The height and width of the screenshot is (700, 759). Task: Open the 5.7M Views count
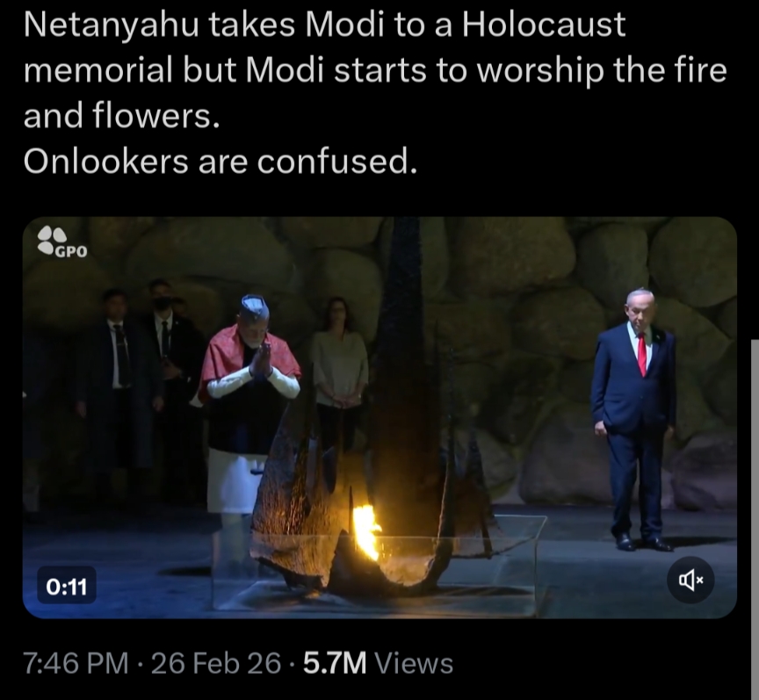tap(378, 663)
